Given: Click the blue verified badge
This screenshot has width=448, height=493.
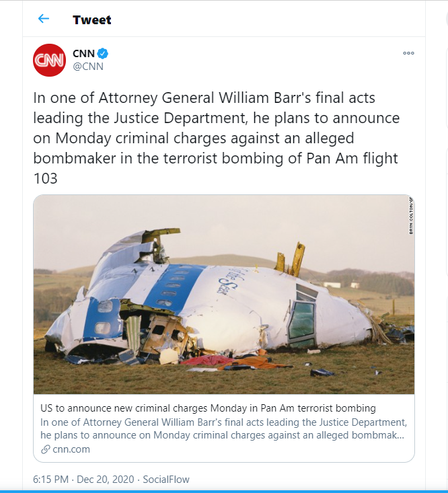Looking at the screenshot, I should click(102, 53).
